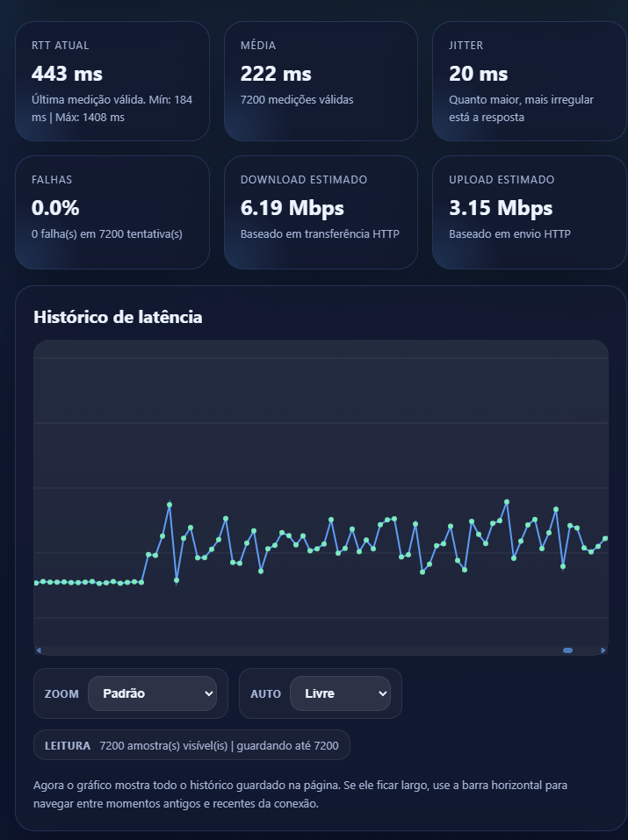The width and height of the screenshot is (628, 840).
Task: Click the AUTO label text
Action: (x=265, y=694)
